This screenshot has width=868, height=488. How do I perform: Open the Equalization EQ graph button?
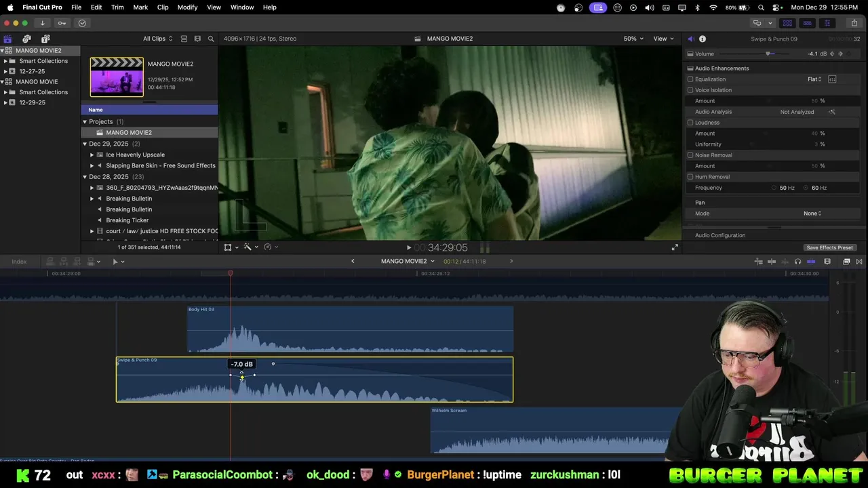click(x=832, y=79)
